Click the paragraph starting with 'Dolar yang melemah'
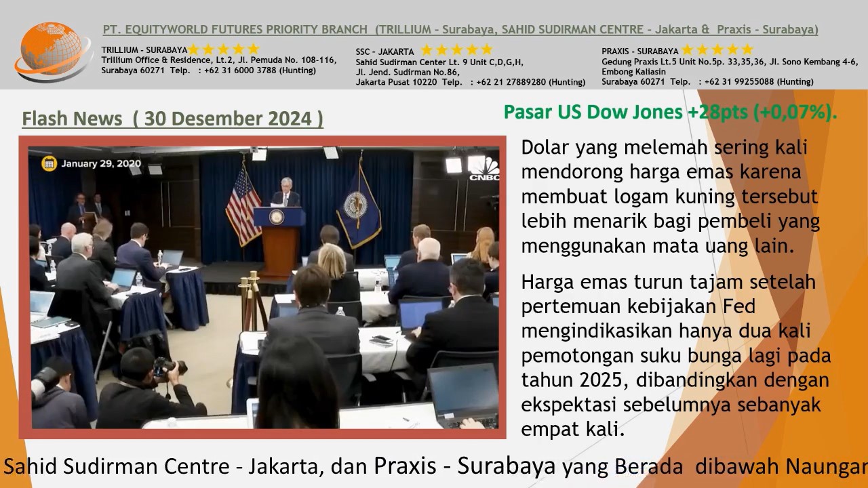 point(670,197)
